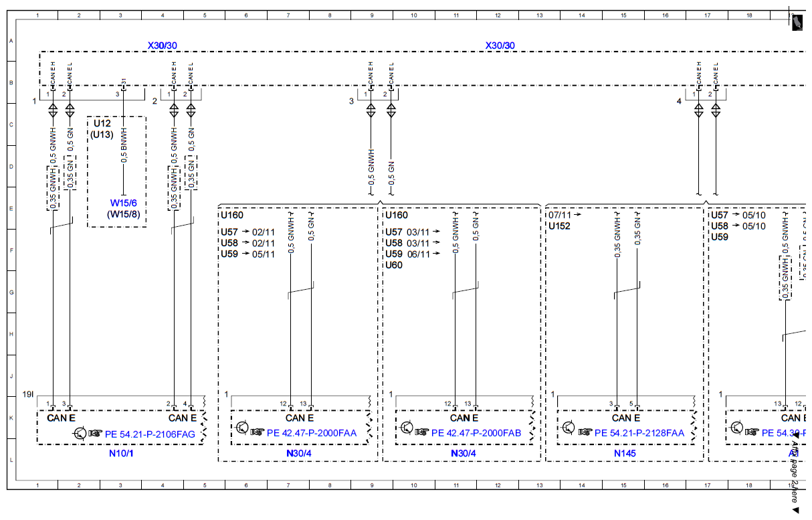Screen dimensions: 812x520
Task: Click the 19I label above the N10/1 module
Action: click(x=28, y=395)
